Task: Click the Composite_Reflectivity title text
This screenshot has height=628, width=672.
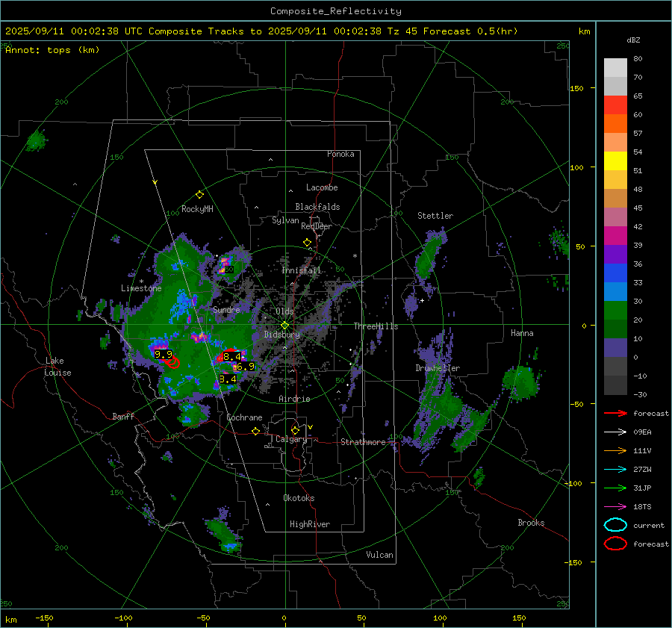Action: click(335, 11)
